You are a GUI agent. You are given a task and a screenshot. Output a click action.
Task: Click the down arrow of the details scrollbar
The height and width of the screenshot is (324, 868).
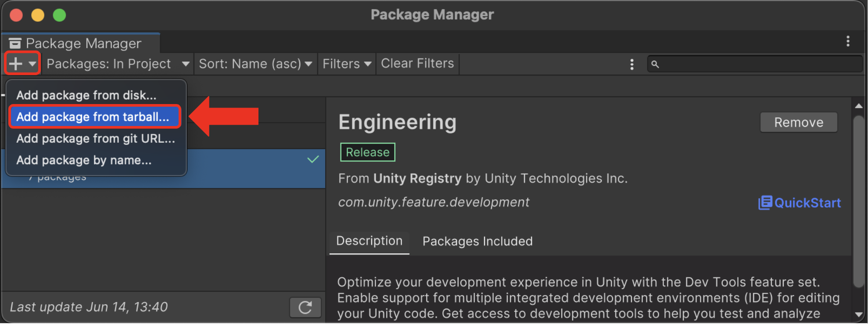(859, 314)
